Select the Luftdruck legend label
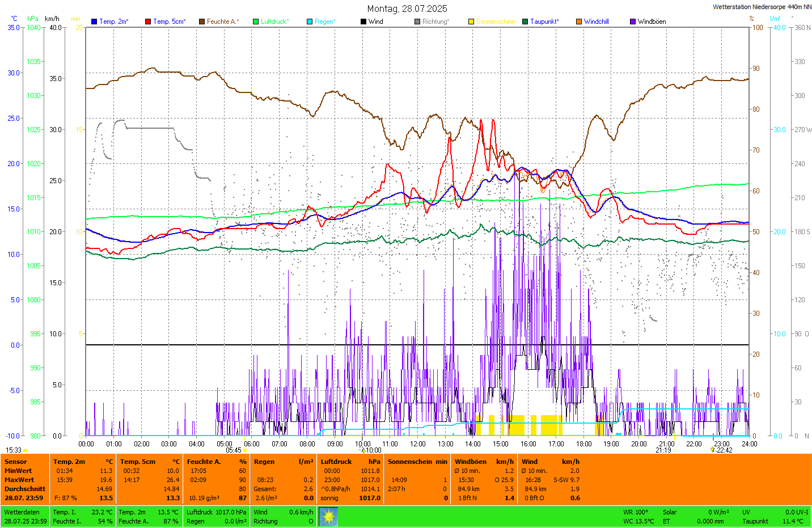This screenshot has width=812, height=528. click(274, 22)
